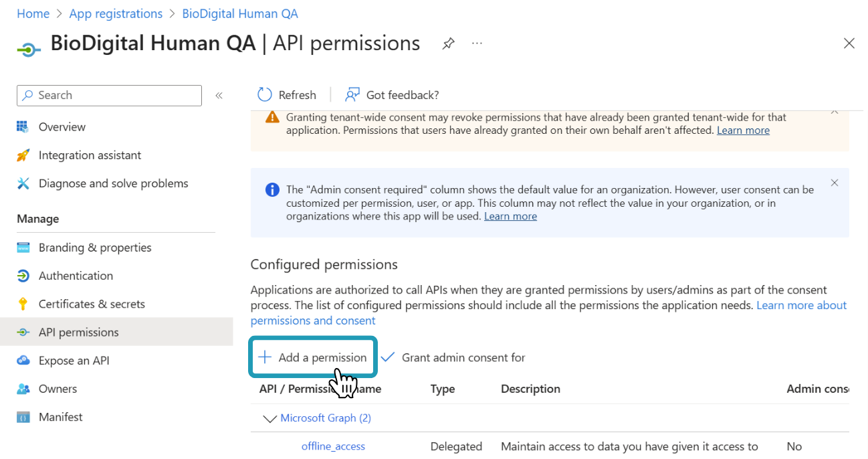Collapse the sidebar with double chevron
Viewport: 868px width, 459px height.
(219, 96)
